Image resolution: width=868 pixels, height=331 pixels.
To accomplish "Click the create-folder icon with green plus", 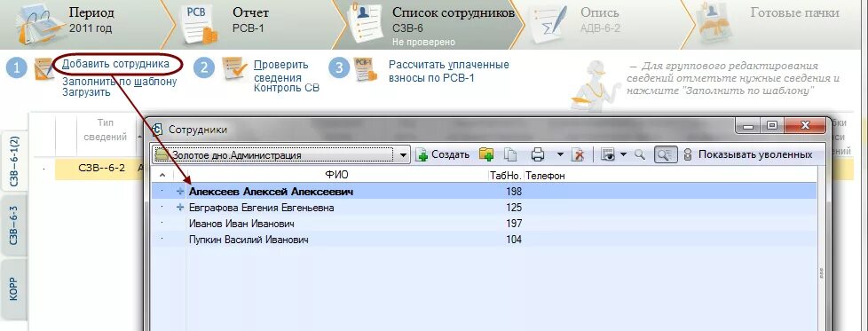I will tap(486, 155).
